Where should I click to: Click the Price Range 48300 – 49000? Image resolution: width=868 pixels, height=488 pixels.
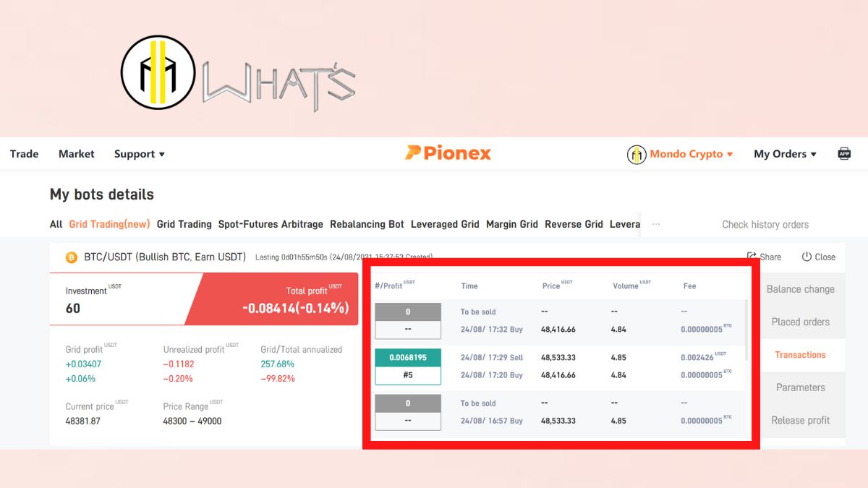[x=192, y=421]
